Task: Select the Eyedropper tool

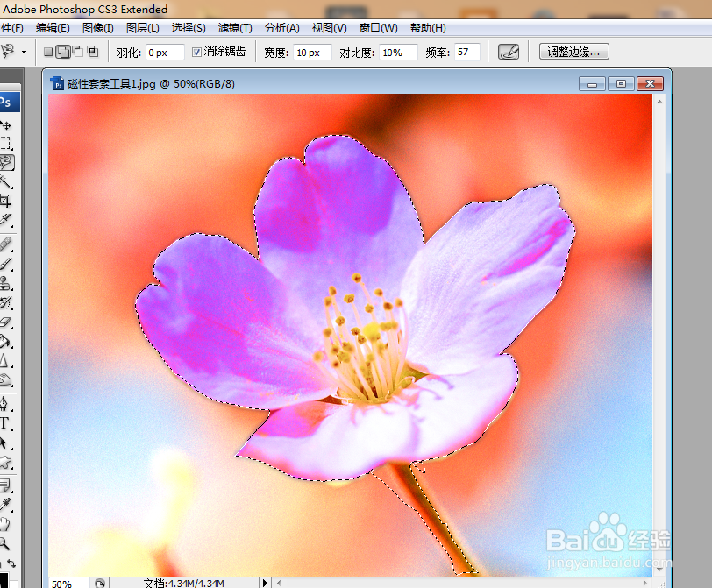Action: coord(6,505)
